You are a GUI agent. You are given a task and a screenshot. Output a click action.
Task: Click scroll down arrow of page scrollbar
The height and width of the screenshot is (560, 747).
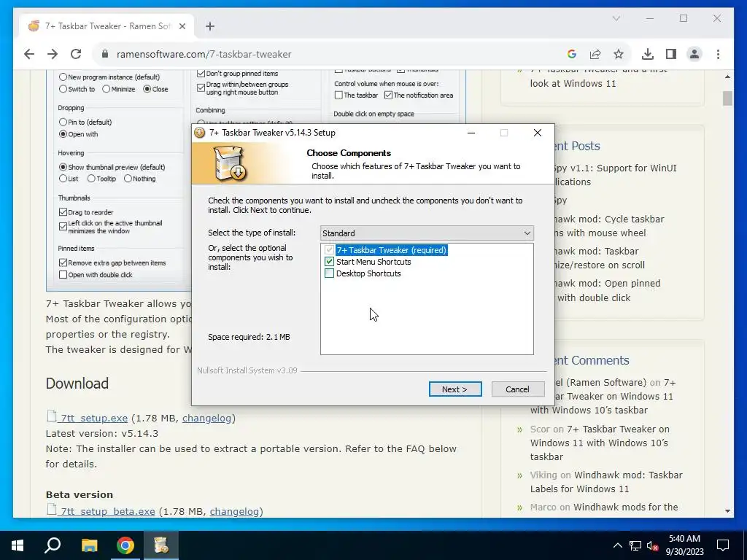[727, 511]
